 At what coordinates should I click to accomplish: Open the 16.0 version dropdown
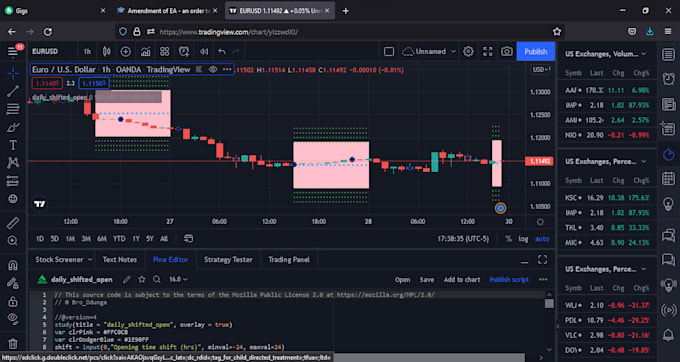coord(178,280)
